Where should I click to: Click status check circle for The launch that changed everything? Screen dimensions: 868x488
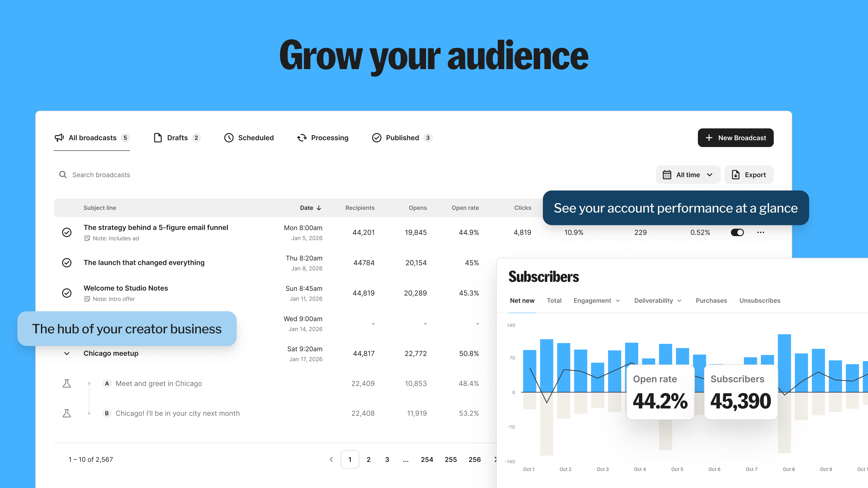pos(67,263)
